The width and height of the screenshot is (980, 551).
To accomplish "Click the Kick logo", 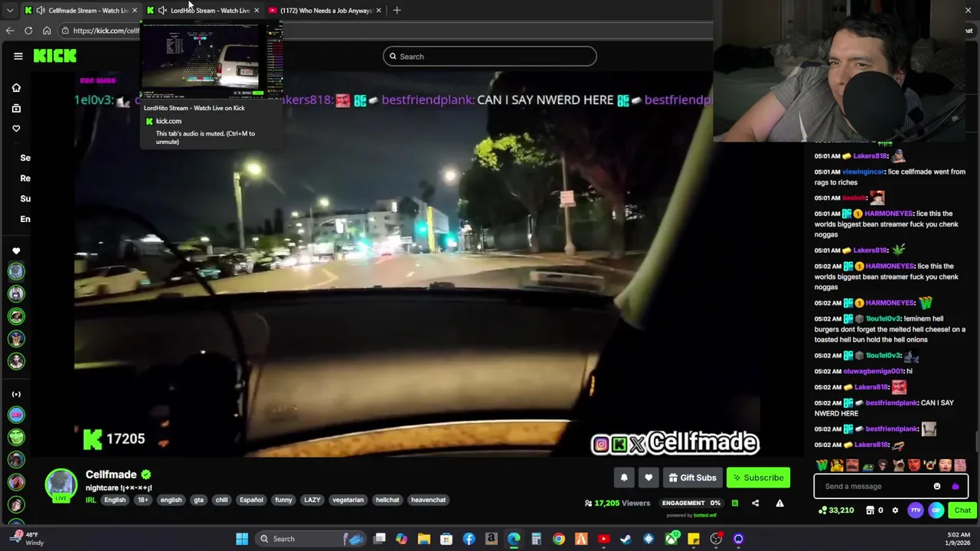I will 54,56.
